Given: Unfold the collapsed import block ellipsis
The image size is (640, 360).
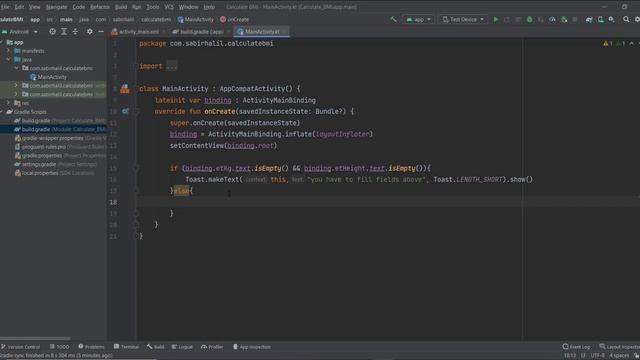Looking at the screenshot, I should (172, 66).
